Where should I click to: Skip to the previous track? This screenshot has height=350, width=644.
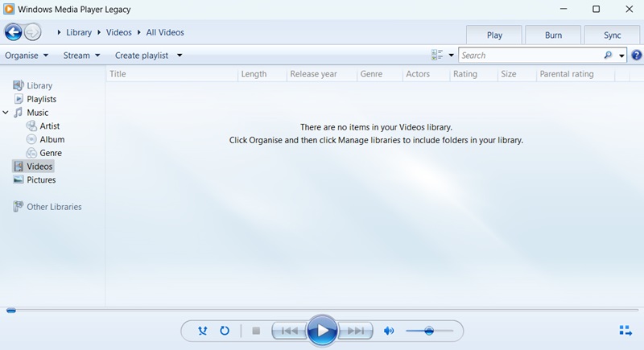(290, 331)
